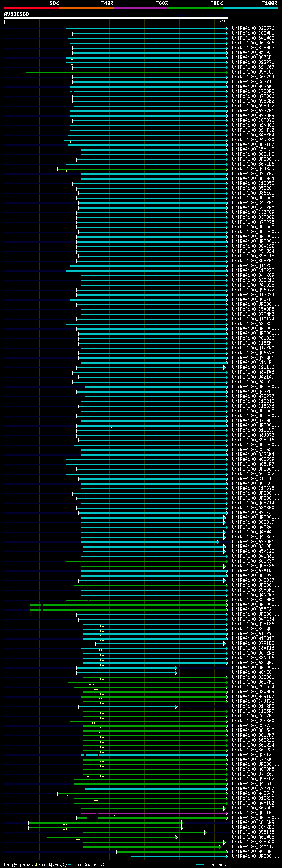The image size is (282, 868).
Task: Click label UniRef100_C3ZFQ9
Action: (x=253, y=213)
